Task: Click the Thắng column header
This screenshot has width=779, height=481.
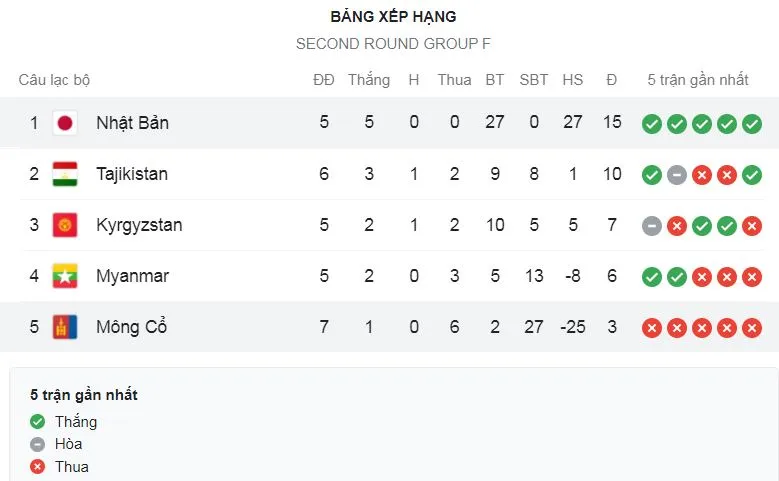Action: pos(369,80)
